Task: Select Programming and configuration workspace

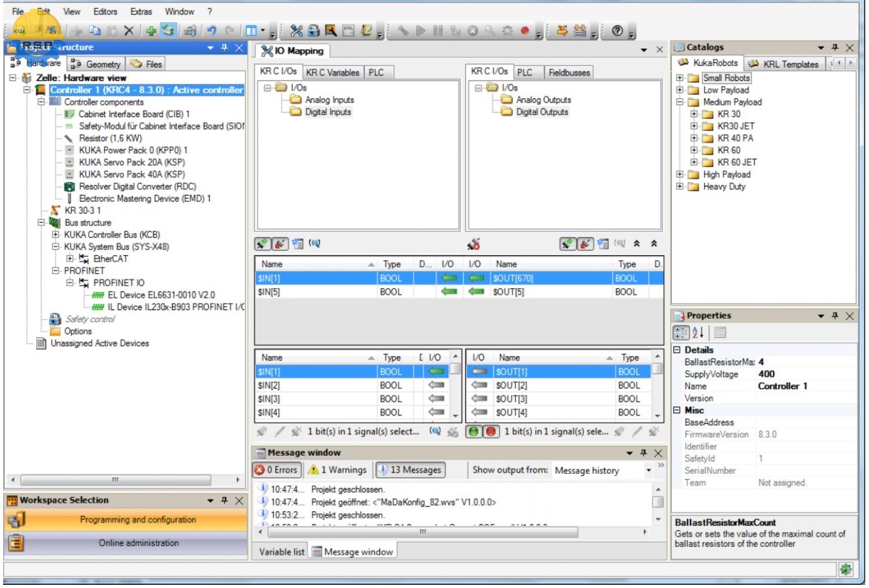Action: (125, 520)
